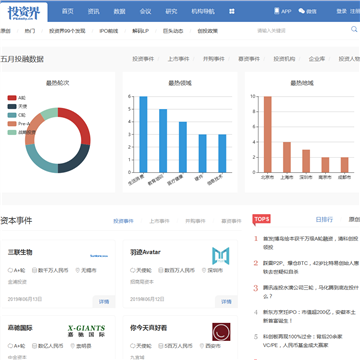Click location pin icon in 你今天真好看 card
This screenshot has height=360, width=360.
[201, 346]
